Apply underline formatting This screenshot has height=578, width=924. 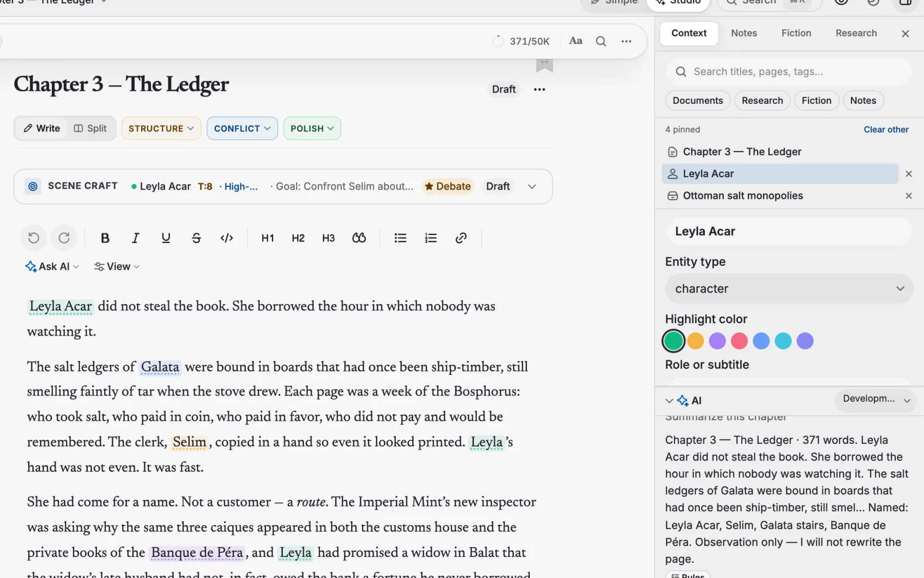(x=166, y=238)
